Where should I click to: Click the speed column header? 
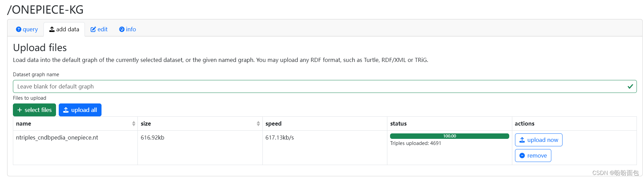(273, 124)
